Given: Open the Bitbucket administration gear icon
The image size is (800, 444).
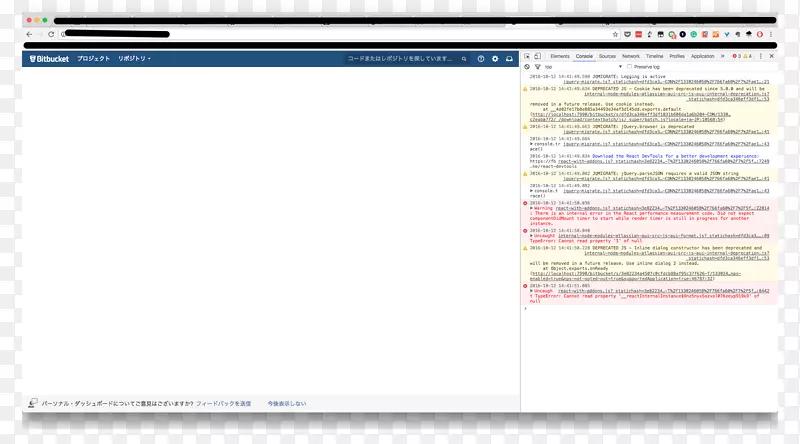Looking at the screenshot, I should [494, 59].
